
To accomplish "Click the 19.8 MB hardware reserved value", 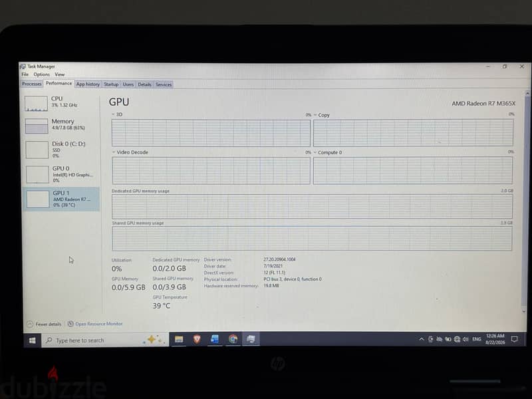I will pyautogui.click(x=271, y=286).
